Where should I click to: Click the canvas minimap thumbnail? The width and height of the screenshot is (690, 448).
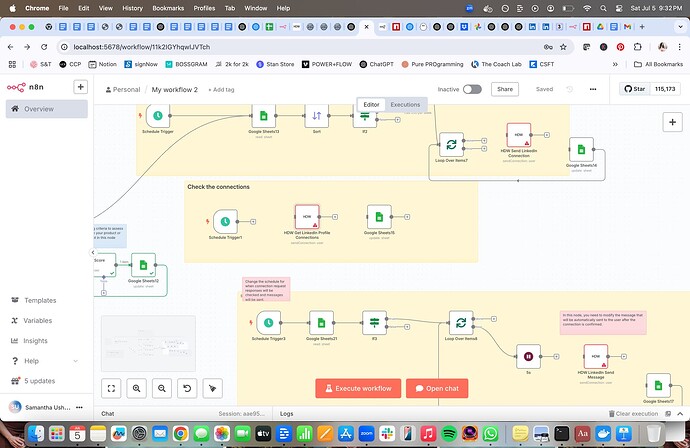click(x=148, y=343)
